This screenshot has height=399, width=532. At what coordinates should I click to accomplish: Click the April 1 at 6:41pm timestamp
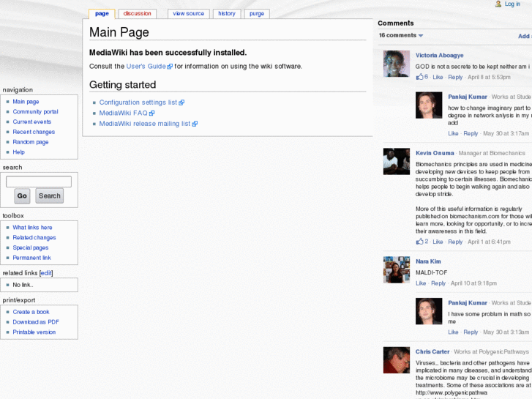(489, 242)
